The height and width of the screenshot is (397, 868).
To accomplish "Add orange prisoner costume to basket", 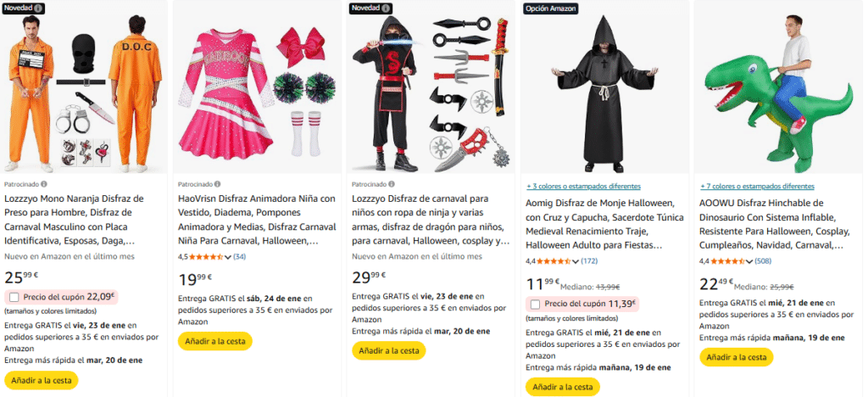I will 42,380.
